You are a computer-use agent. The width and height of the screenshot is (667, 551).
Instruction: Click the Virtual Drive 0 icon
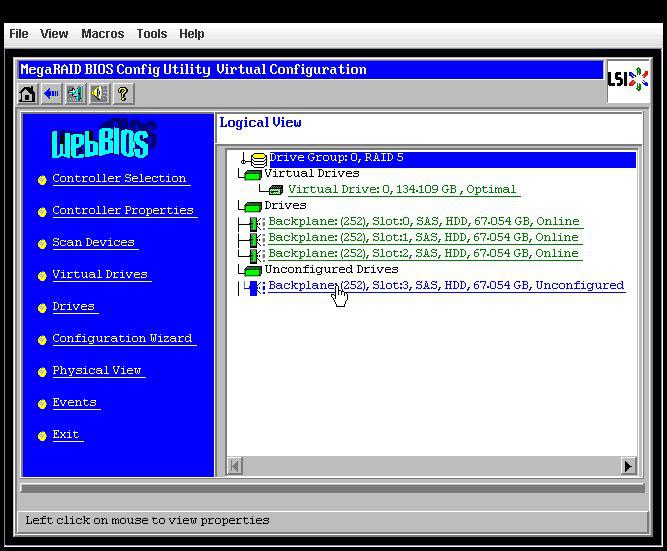point(276,190)
